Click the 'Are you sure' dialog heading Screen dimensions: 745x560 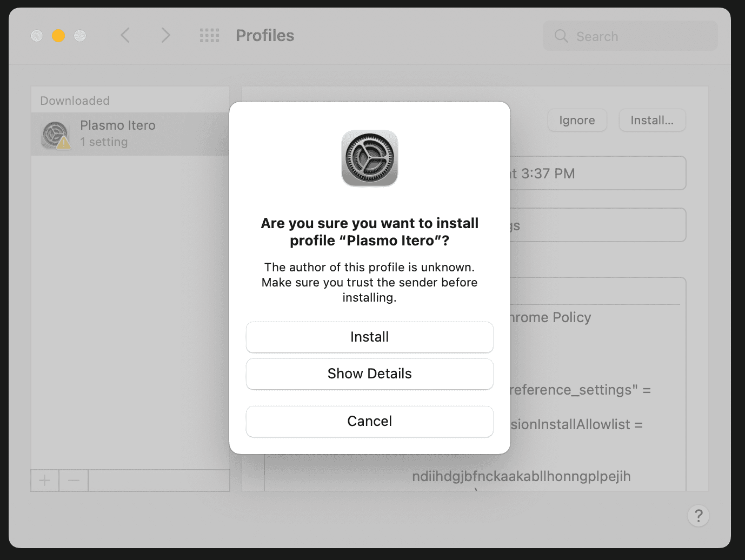pyautogui.click(x=369, y=232)
